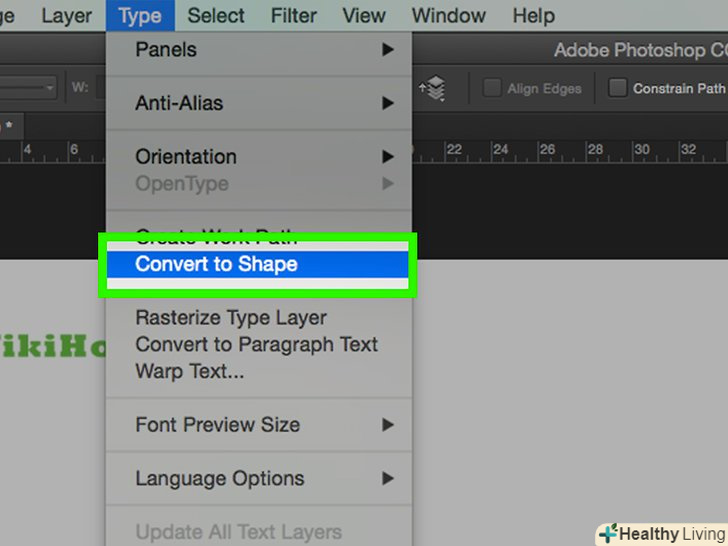728x546 pixels.
Task: Open the Select menu
Action: 216,16
